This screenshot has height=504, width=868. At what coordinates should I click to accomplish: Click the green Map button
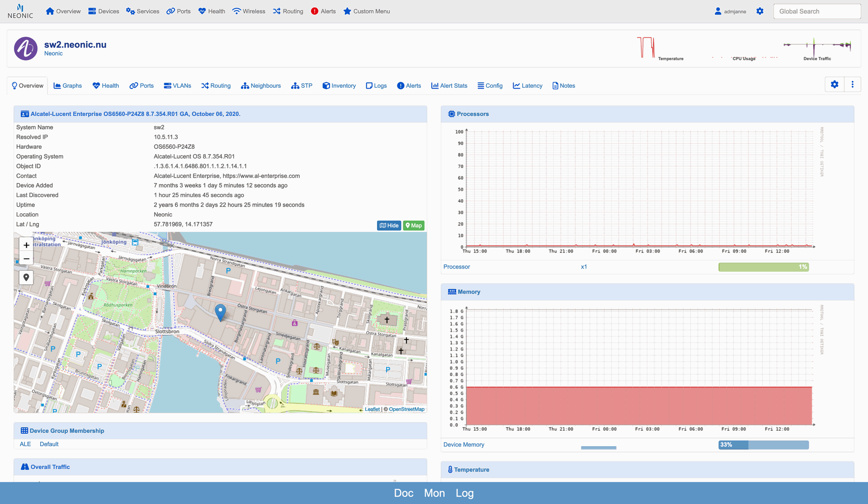point(414,226)
